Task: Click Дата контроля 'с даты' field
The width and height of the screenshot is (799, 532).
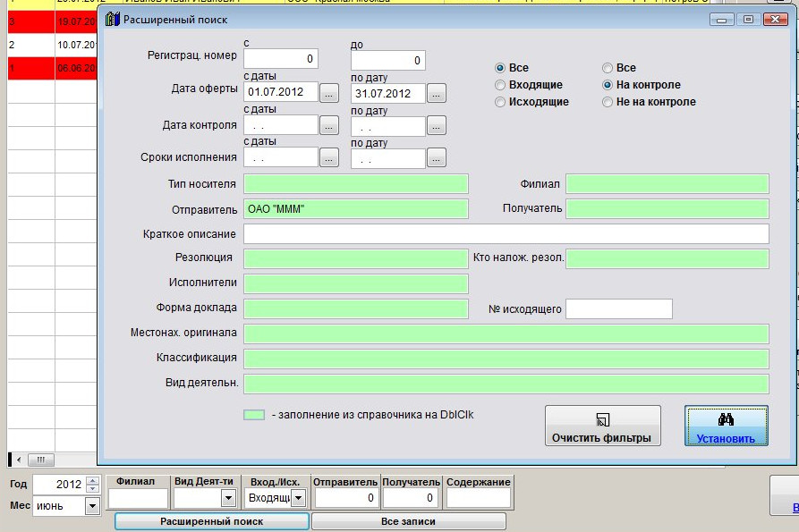Action: [x=281, y=125]
